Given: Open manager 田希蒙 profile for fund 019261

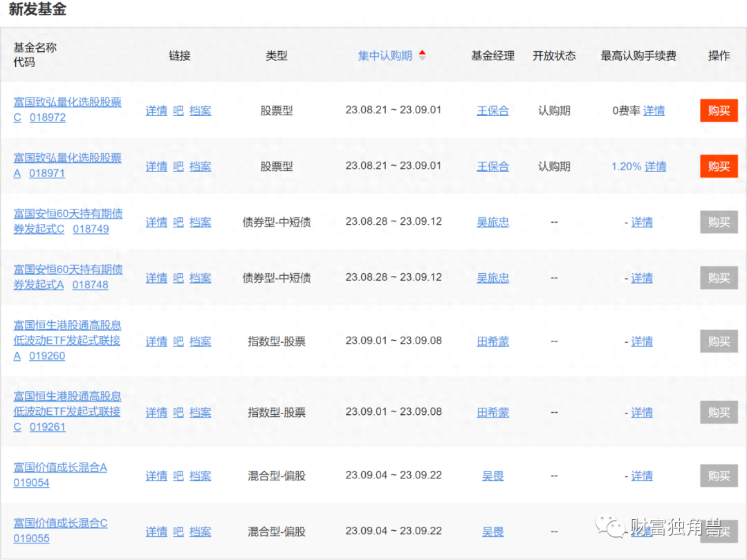Looking at the screenshot, I should tap(492, 413).
